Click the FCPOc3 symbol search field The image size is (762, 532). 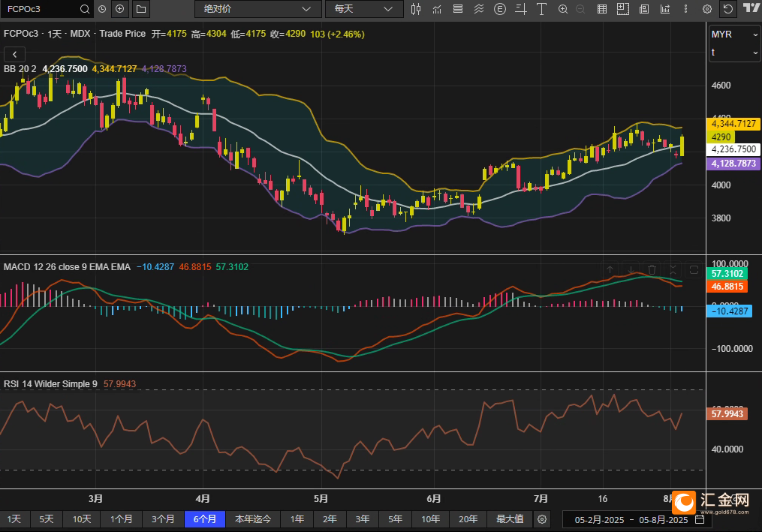pyautogui.click(x=38, y=9)
